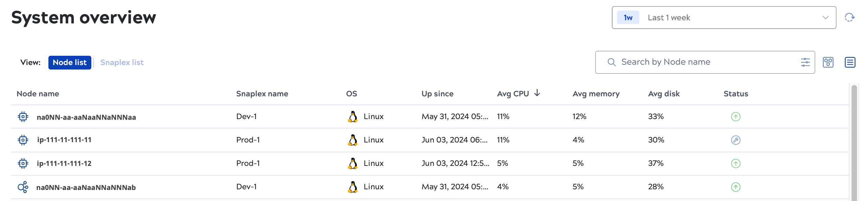Open node na0NN-aa-aaNaaNNaNNab details
Viewport: 868px width, 201px height.
click(86, 187)
